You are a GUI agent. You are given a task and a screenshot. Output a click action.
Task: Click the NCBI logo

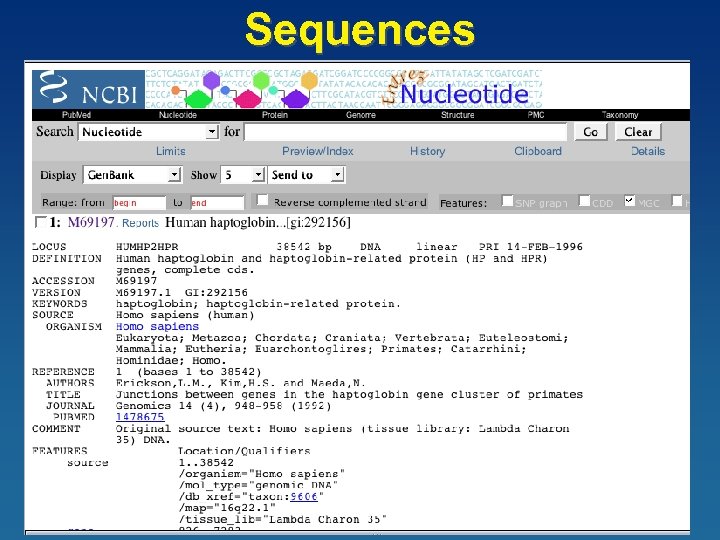(88, 89)
